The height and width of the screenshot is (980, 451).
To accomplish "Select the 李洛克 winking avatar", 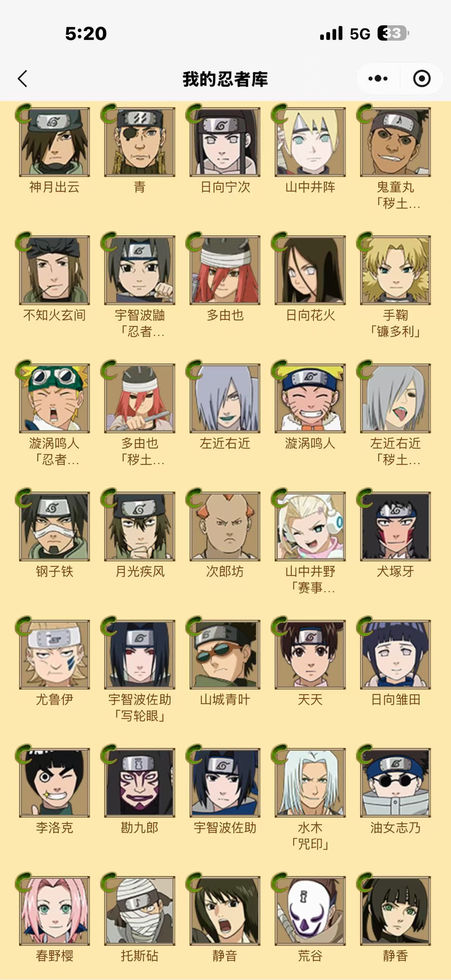I will [x=54, y=783].
